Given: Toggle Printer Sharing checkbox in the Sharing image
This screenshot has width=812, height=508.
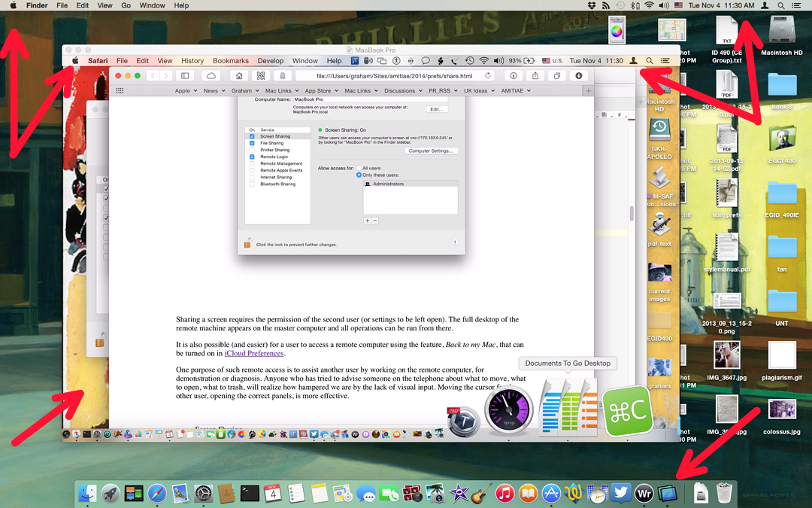Looking at the screenshot, I should 252,150.
